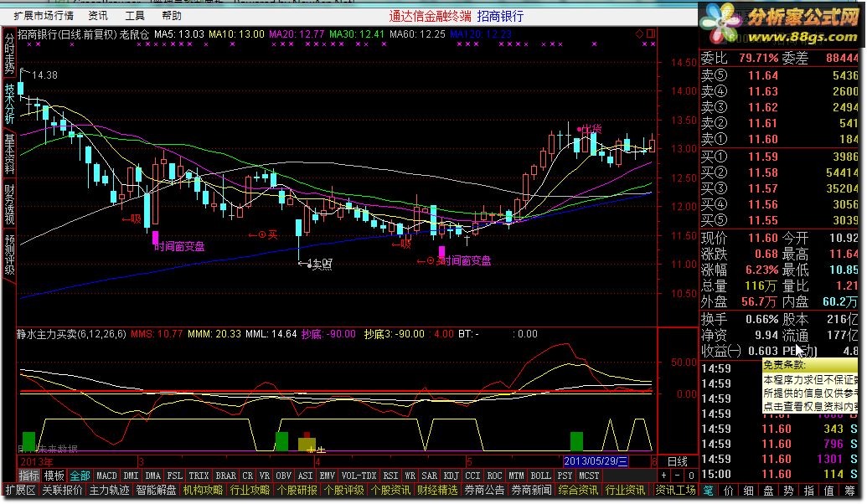Switch indicator to VR
The height and width of the screenshot is (504, 867).
[265, 476]
